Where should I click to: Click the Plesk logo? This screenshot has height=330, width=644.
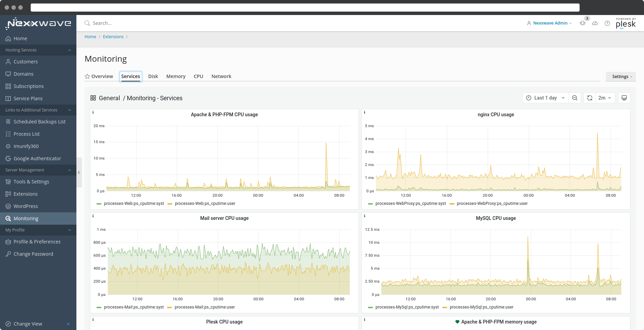[626, 23]
